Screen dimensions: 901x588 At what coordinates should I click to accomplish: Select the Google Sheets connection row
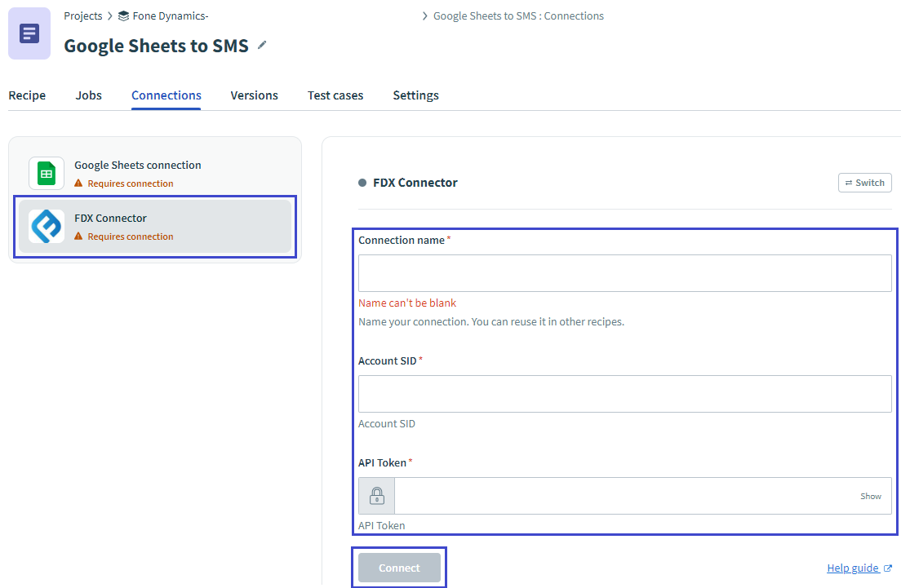point(155,174)
